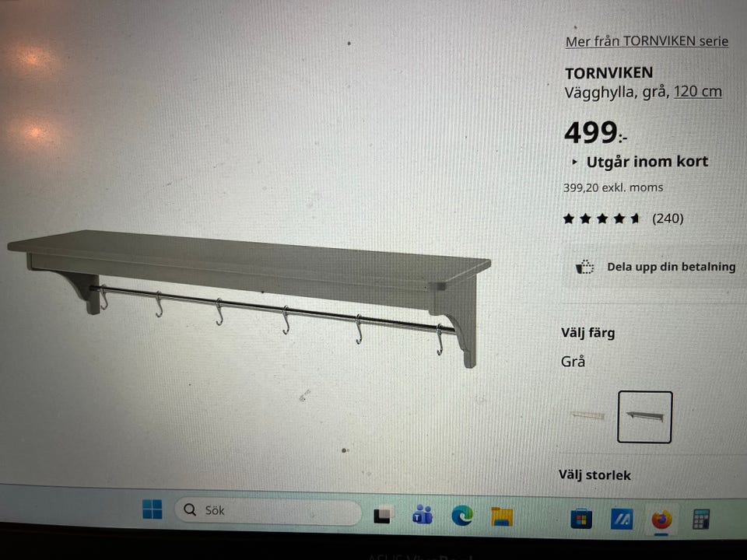The height and width of the screenshot is (560, 747).
Task: Click the Välj storlek section heading
Action: 594,474
